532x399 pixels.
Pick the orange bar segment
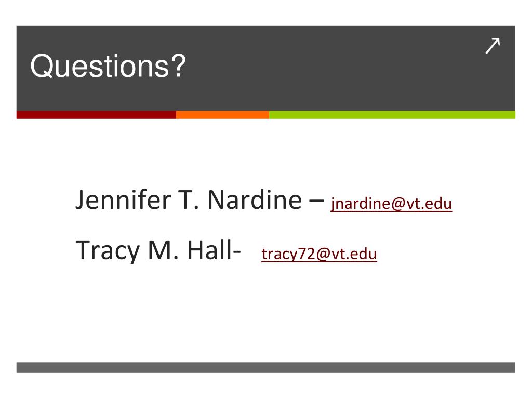click(x=222, y=115)
